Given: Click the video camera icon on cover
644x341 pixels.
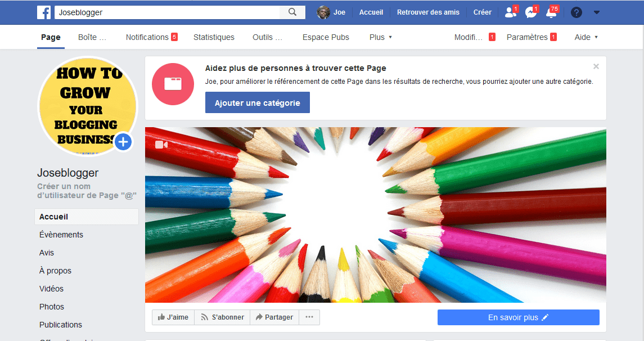Looking at the screenshot, I should tap(161, 145).
